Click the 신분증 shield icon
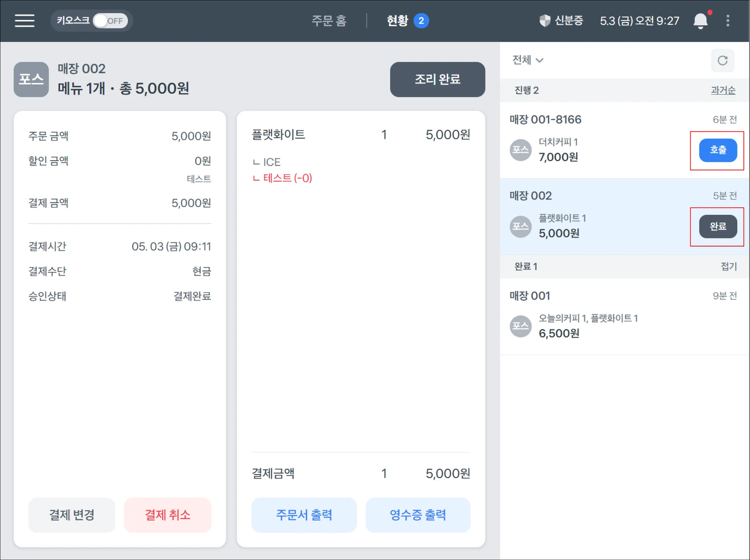 pyautogui.click(x=545, y=21)
